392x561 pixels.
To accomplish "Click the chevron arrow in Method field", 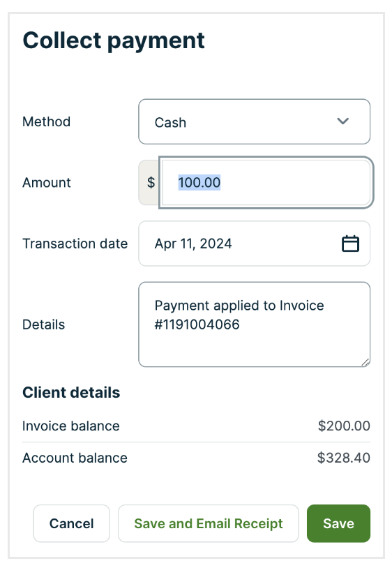I will (x=342, y=121).
